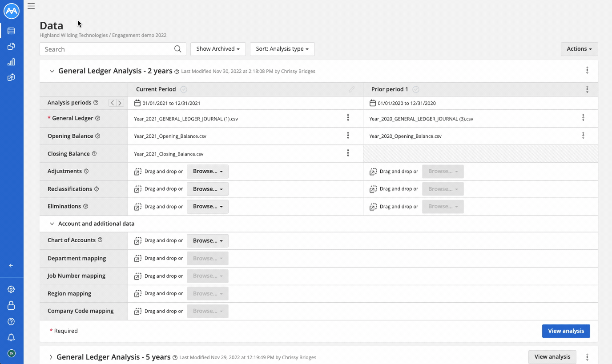Select Year_2020_Opening_Balance.csv file name
The image size is (612, 364).
tap(405, 136)
